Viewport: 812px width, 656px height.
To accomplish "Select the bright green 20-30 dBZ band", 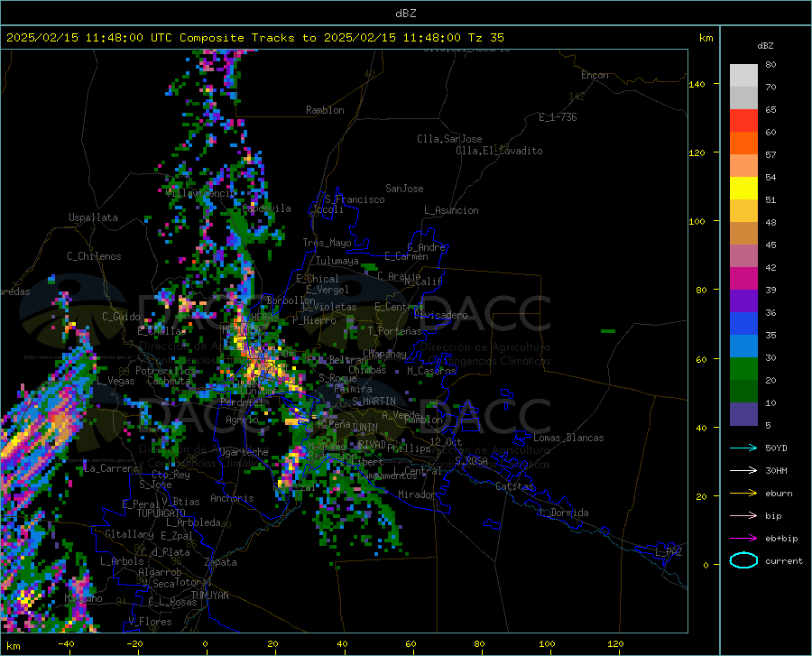I will [743, 369].
